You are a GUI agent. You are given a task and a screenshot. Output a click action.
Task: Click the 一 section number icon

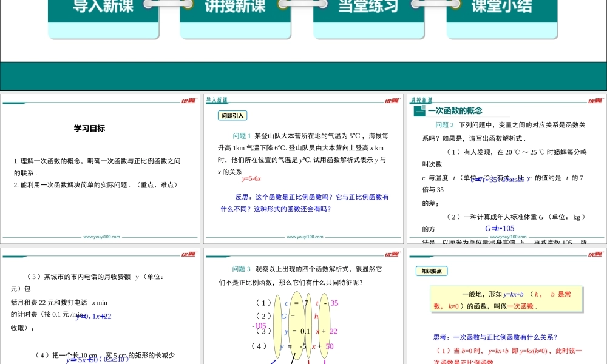419,111
